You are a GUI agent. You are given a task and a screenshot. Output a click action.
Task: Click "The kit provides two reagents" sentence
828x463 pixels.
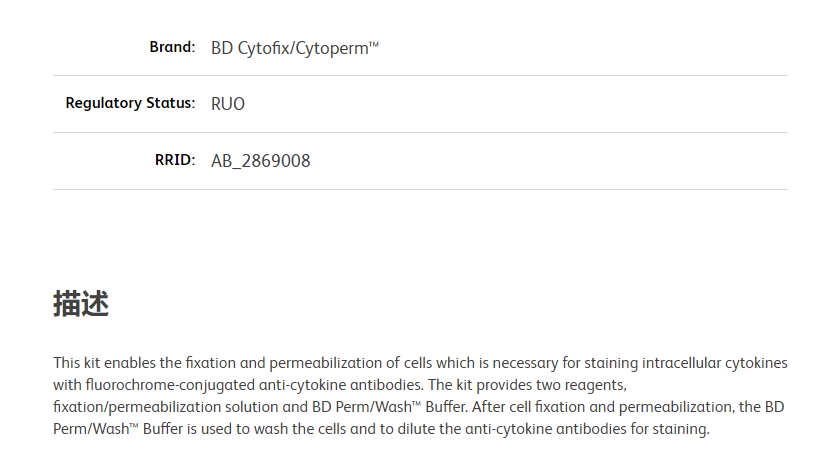pyautogui.click(x=526, y=385)
